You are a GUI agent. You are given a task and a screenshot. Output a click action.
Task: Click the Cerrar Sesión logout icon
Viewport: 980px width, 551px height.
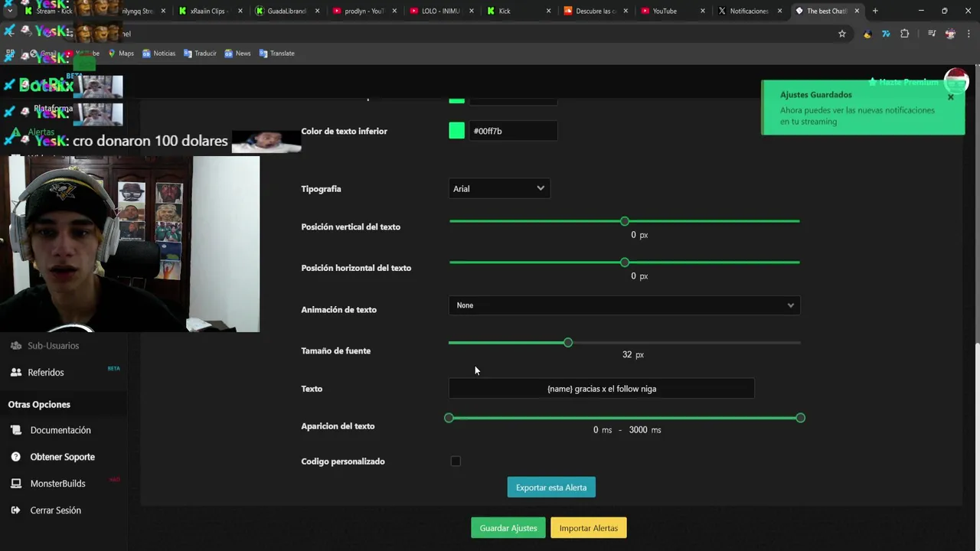coord(16,510)
